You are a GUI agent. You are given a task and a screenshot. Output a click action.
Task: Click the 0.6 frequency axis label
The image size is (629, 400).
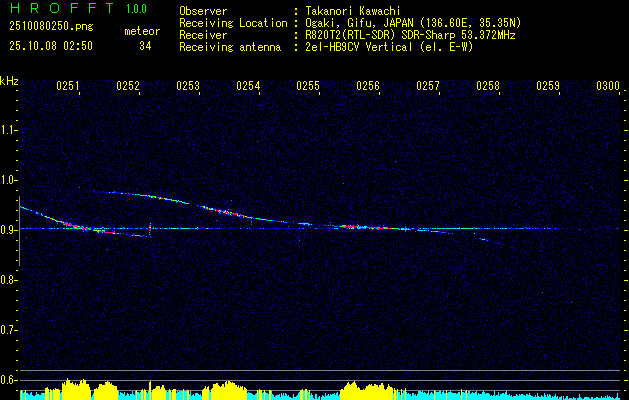pyautogui.click(x=9, y=379)
